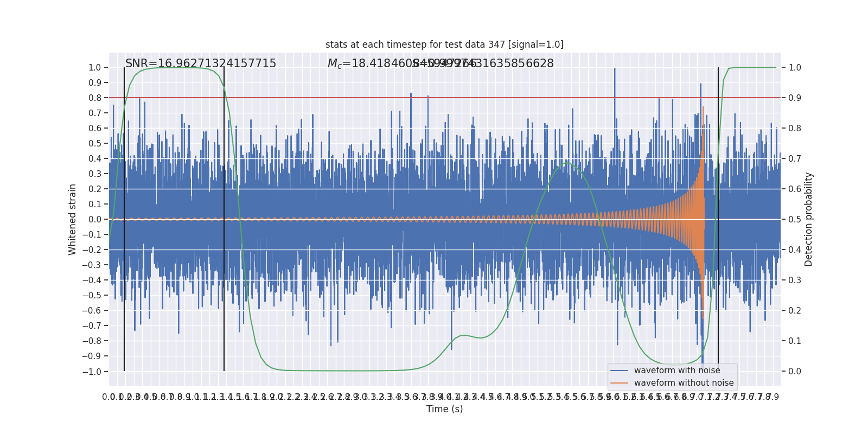Click the green curve peak near 5.4 s

pyautogui.click(x=567, y=163)
